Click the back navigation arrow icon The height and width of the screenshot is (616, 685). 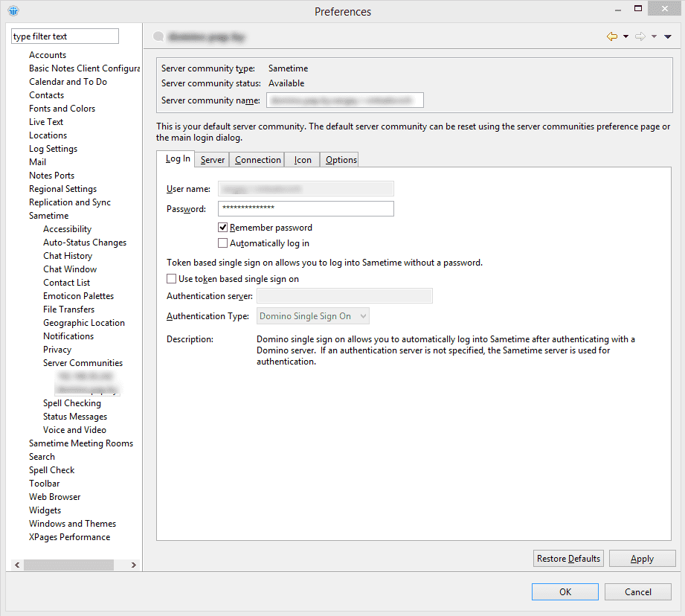point(612,36)
